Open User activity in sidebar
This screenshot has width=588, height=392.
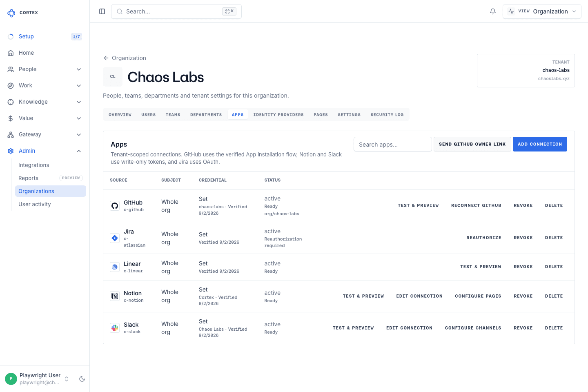pyautogui.click(x=51, y=204)
